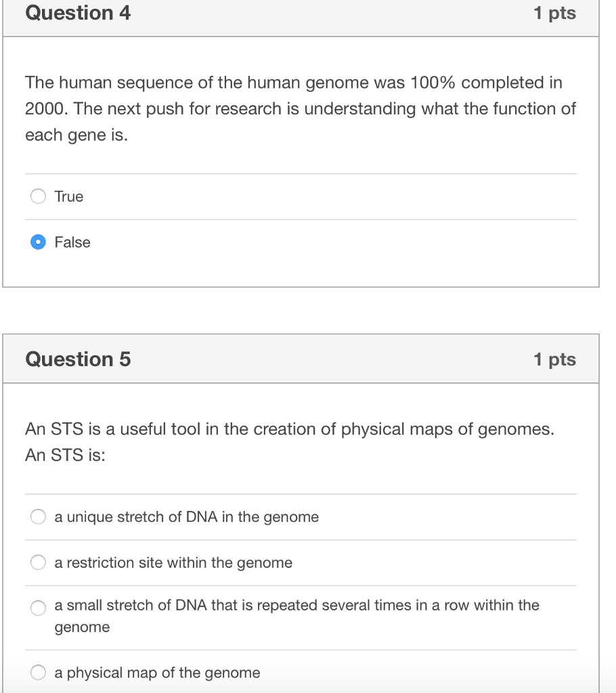Image resolution: width=616 pixels, height=693 pixels.
Task: Click the restriction site answer text
Action: (x=173, y=562)
